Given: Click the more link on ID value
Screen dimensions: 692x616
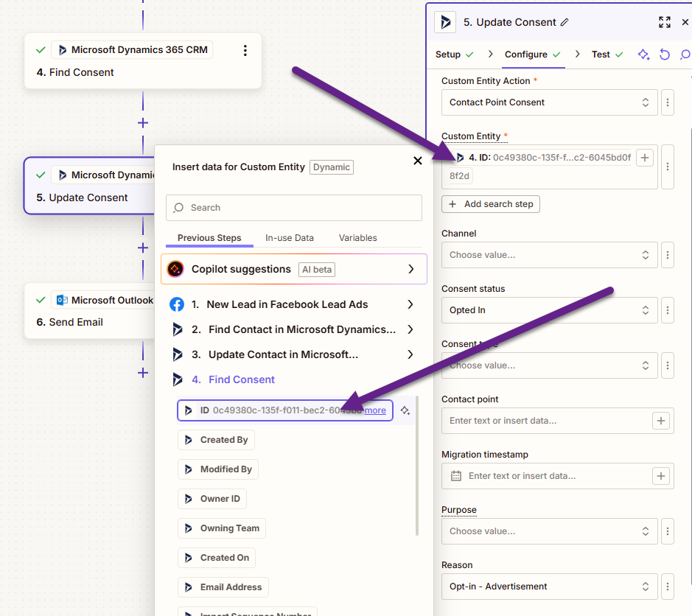Looking at the screenshot, I should click(375, 410).
